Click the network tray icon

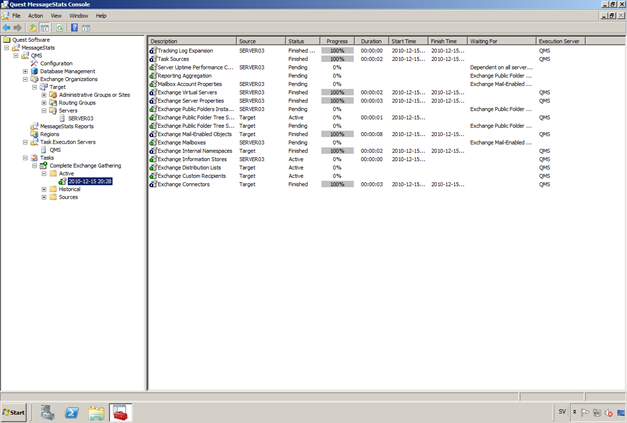point(597,412)
